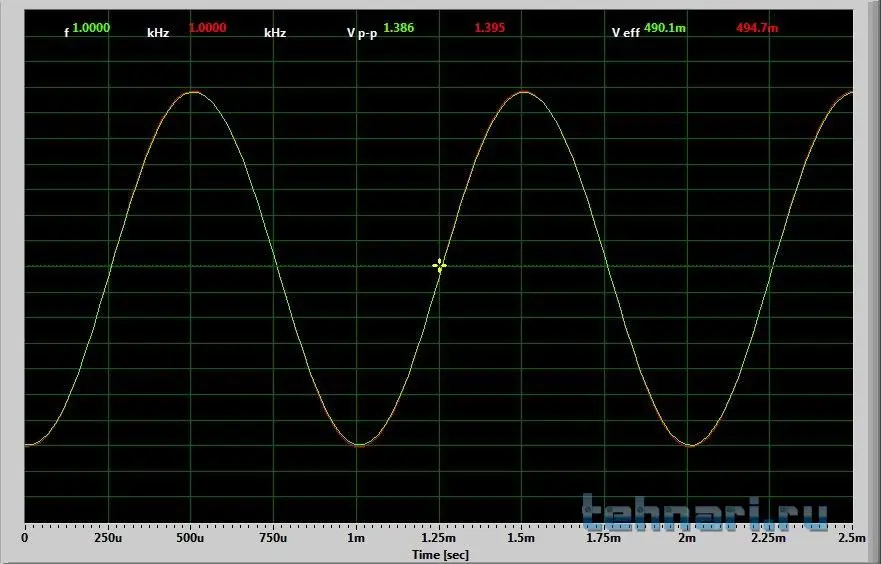Select red frequency value 1.0000
The image size is (881, 564).
pos(208,28)
